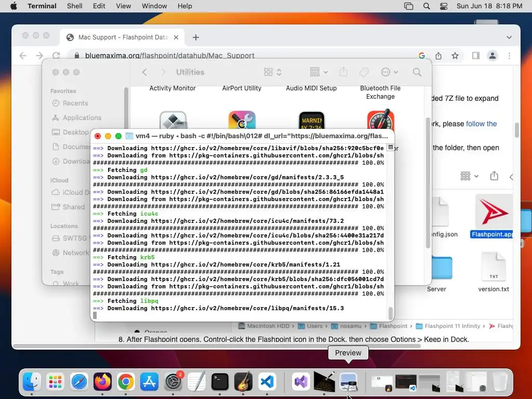Click the 'follow the' hyperlink
532x399 pixels.
pos(481,124)
